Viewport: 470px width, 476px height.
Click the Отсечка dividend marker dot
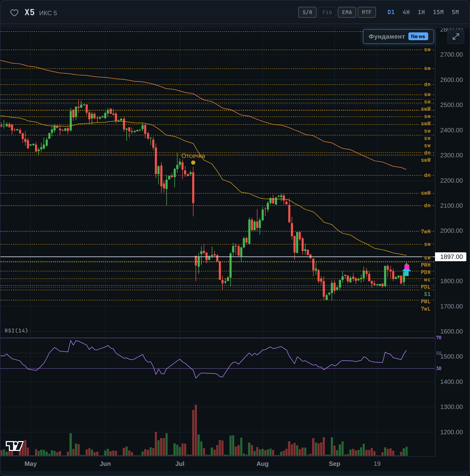(193, 162)
